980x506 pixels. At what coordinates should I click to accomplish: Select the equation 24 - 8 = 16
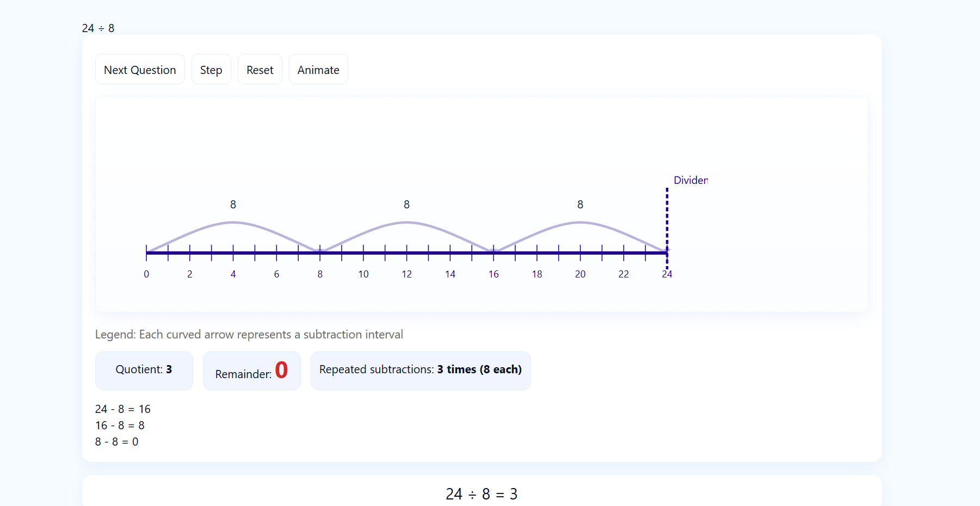pyautogui.click(x=123, y=409)
